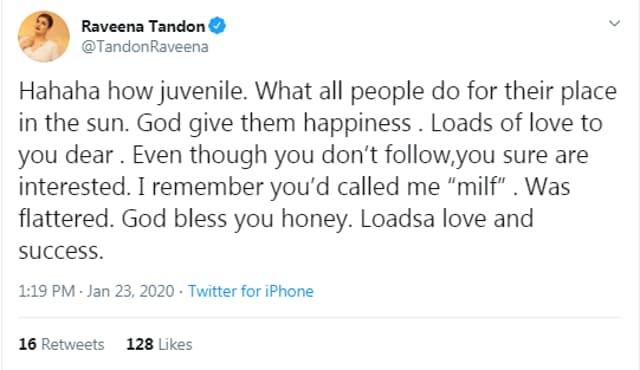Click the word "flattered" in the tweet
640x370 pixels.
[x=66, y=219]
